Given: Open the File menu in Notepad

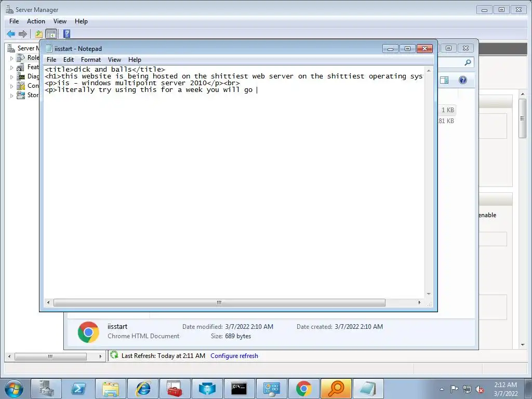Looking at the screenshot, I should pyautogui.click(x=51, y=60).
